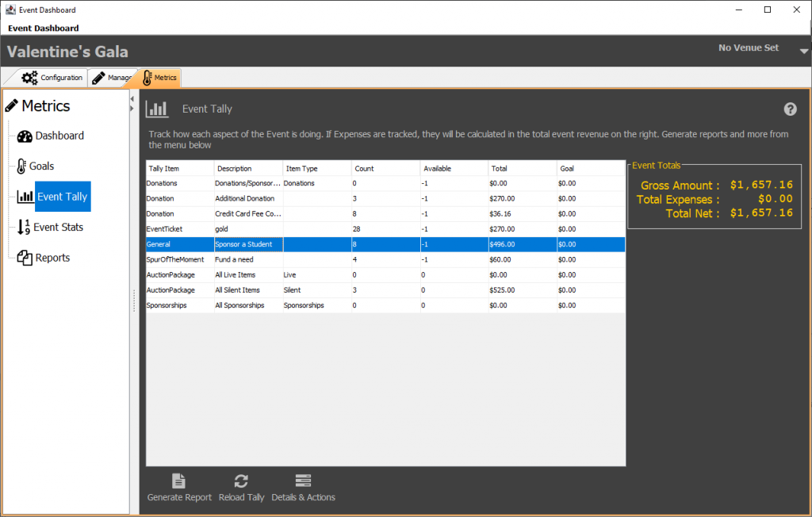This screenshot has width=812, height=517.
Task: Click the Event Dashboard app icon in title bar
Action: [10, 10]
